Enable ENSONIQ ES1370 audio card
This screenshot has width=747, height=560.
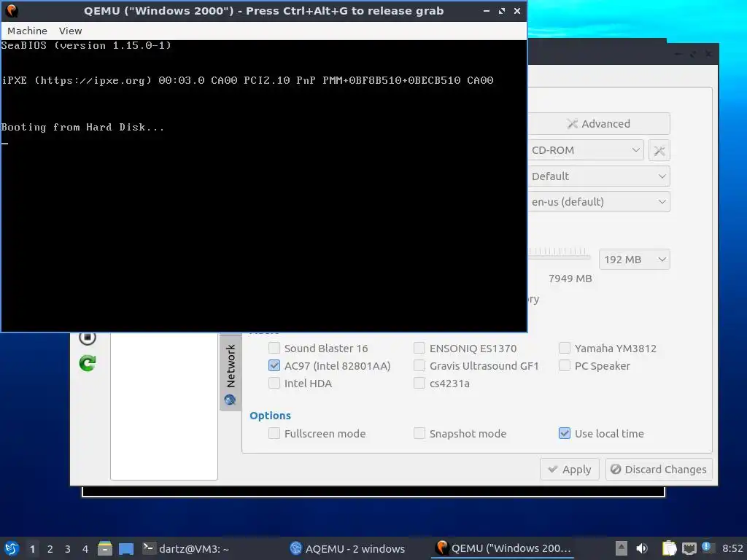(419, 348)
